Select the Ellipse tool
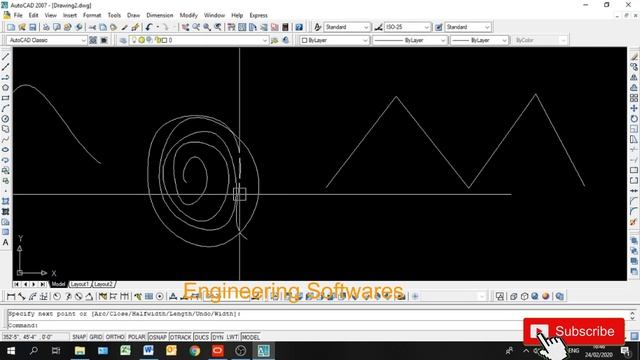The height and width of the screenshot is (360, 640). coord(5,150)
